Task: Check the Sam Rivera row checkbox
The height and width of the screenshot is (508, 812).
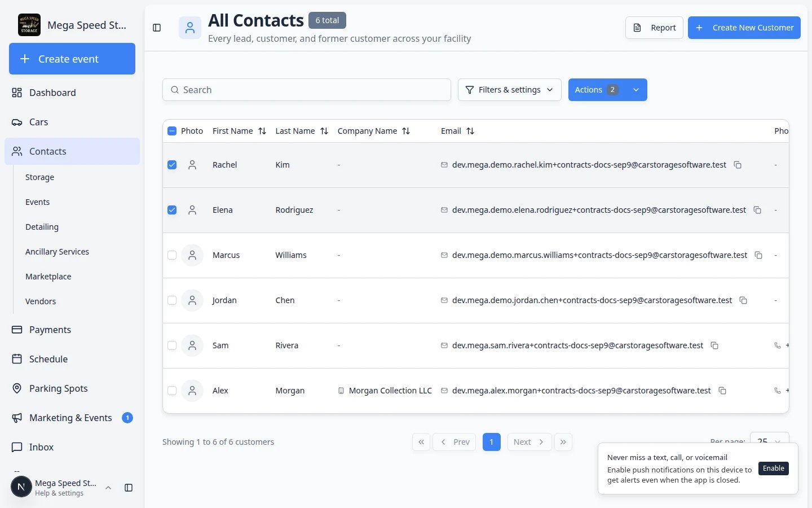Action: (172, 345)
